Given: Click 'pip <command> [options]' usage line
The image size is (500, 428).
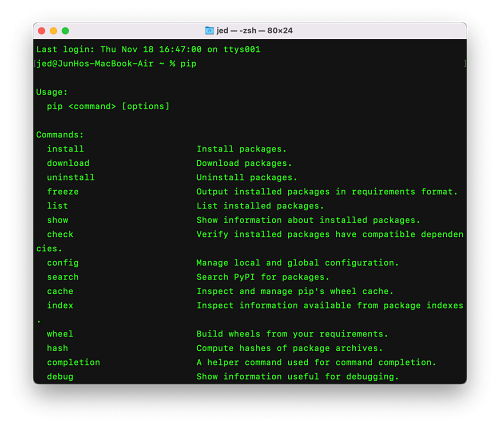Looking at the screenshot, I should coord(108,106).
